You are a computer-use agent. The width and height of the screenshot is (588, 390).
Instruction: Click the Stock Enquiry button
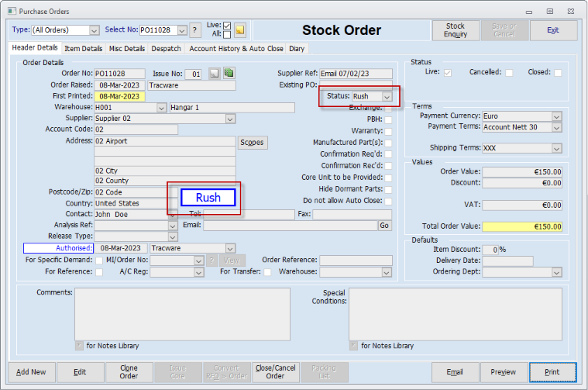[x=456, y=30]
